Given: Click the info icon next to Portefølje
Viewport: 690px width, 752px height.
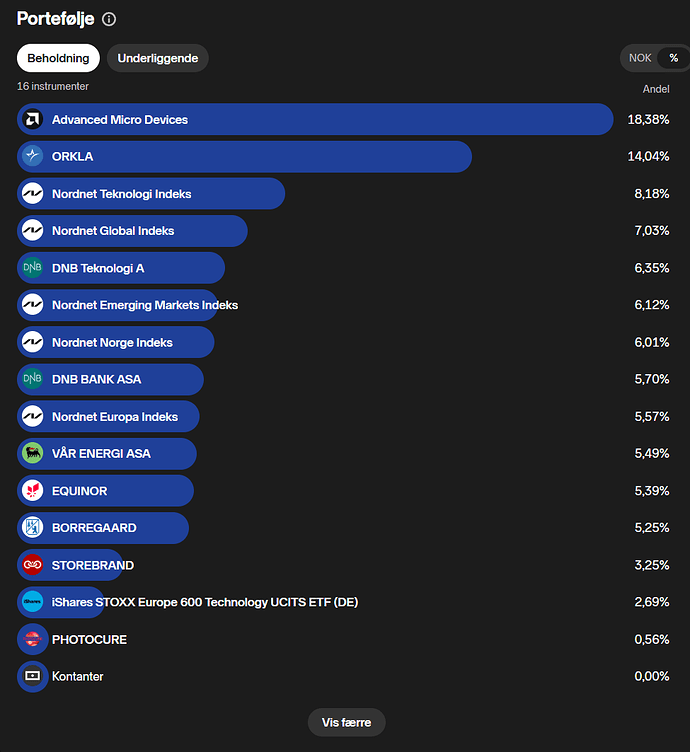Looking at the screenshot, I should click(x=109, y=19).
